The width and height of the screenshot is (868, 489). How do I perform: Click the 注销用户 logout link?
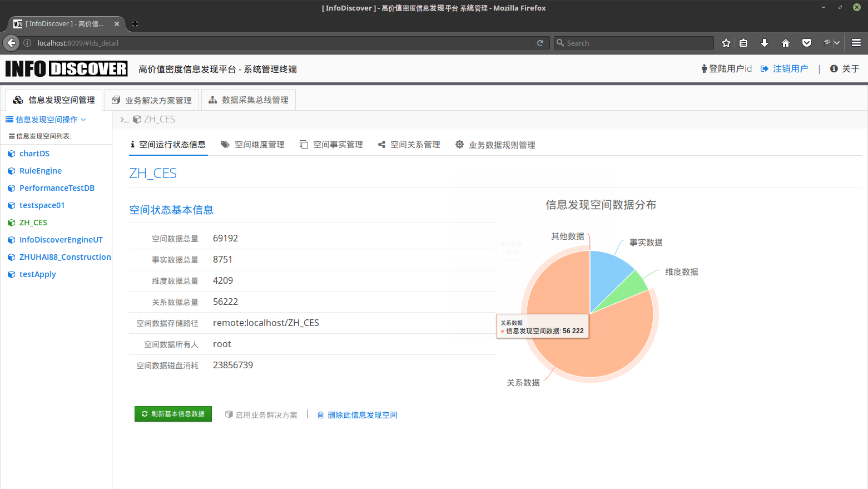(785, 68)
